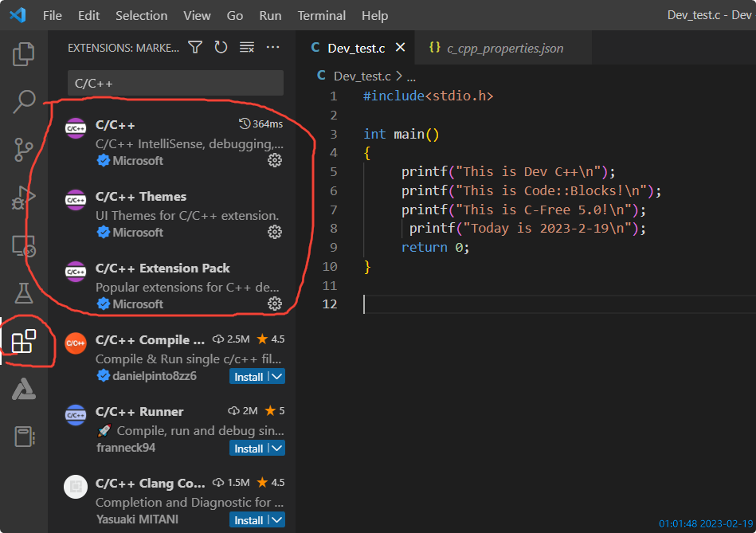Open the View menu
Screen dimensions: 756x533
click(x=197, y=15)
